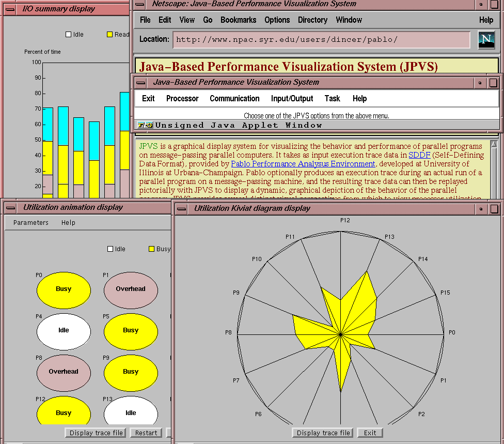Open Utilization animation display window menu
Viewport: 504px width, 444px height.
11,208
